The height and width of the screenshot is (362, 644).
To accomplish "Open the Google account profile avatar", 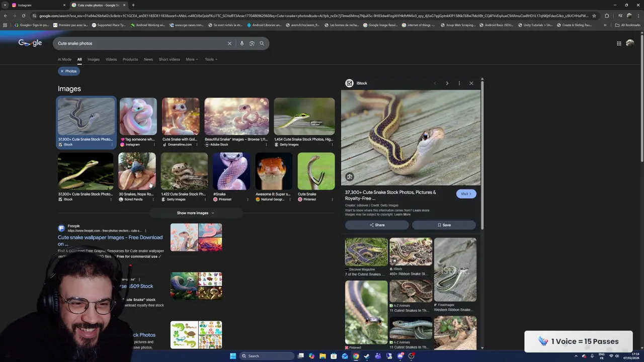I will [x=630, y=43].
